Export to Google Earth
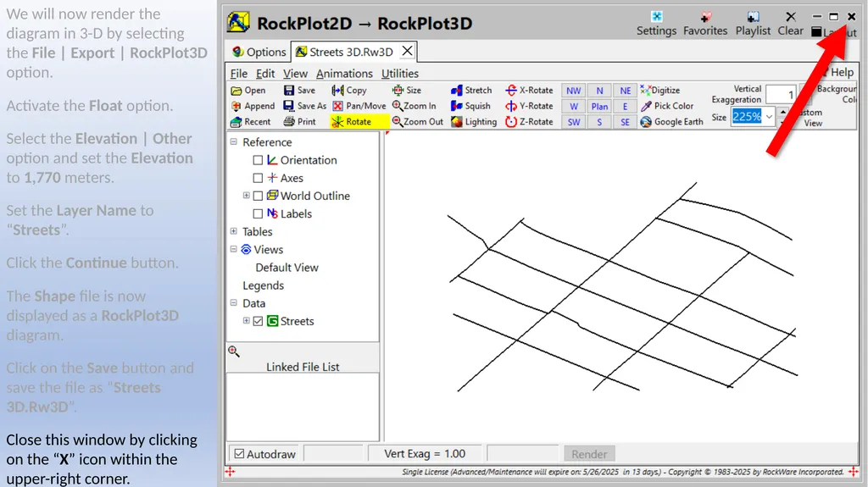The image size is (868, 487). 671,122
